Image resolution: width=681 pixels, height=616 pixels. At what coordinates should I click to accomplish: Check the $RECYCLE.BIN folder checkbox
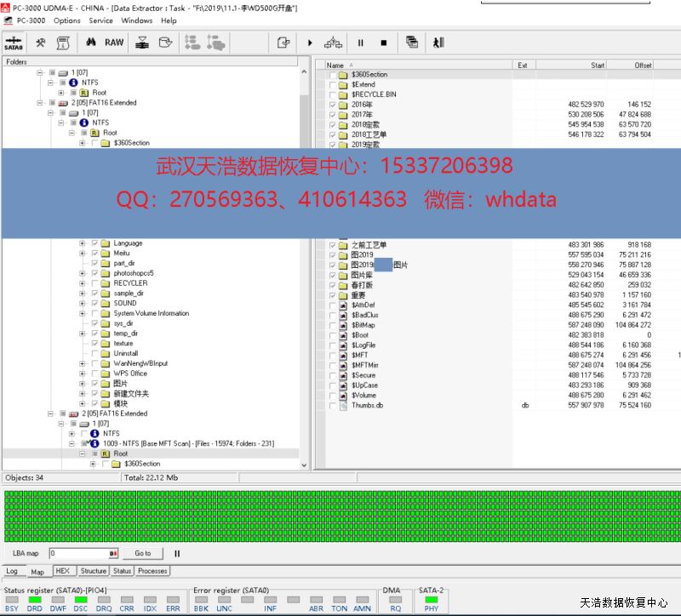[333, 94]
